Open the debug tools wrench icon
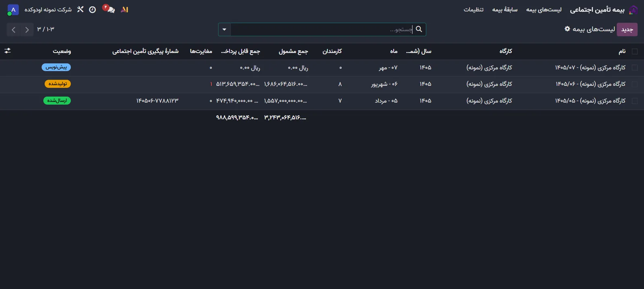Image resolution: width=644 pixels, height=289 pixels. 80,9
